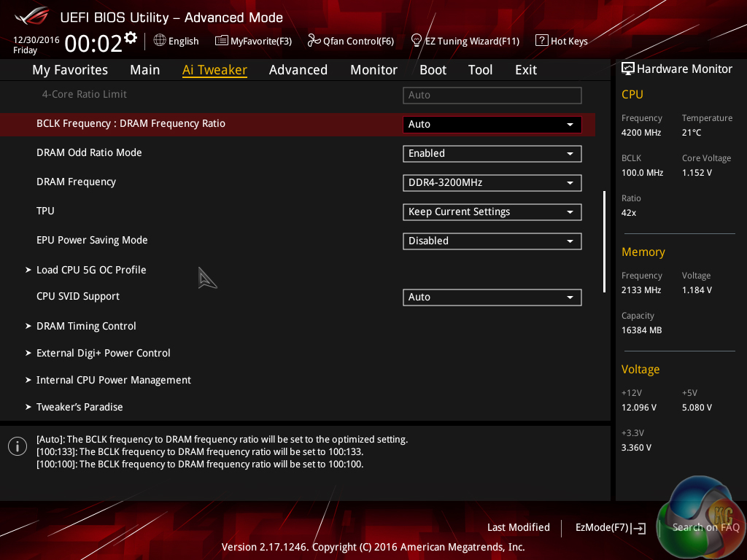This screenshot has height=560, width=747.
Task: Change DRAM Frequency DDR4-3200MHz dropdown
Action: tap(492, 183)
